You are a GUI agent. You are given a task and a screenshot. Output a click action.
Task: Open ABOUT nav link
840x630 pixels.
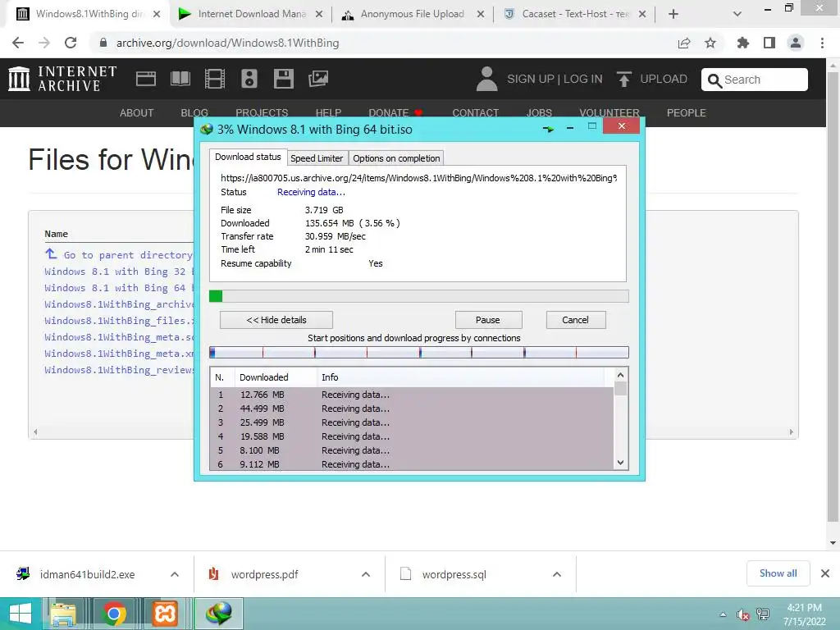click(137, 113)
